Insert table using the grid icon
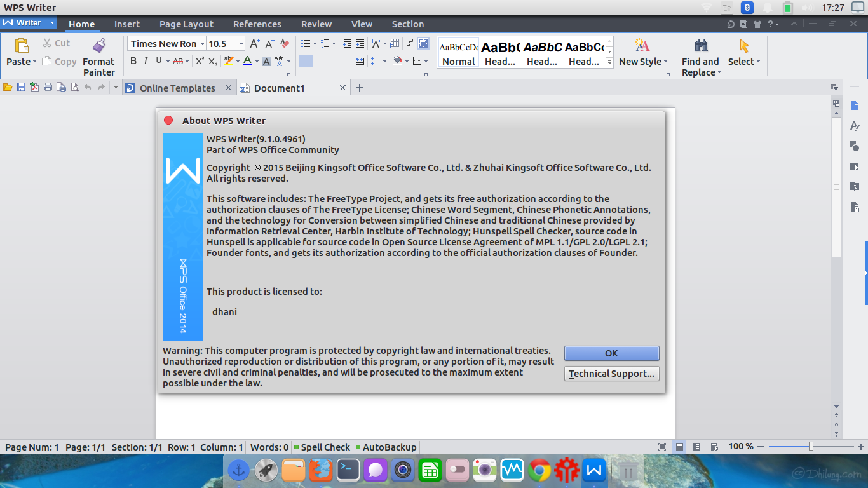 point(395,44)
